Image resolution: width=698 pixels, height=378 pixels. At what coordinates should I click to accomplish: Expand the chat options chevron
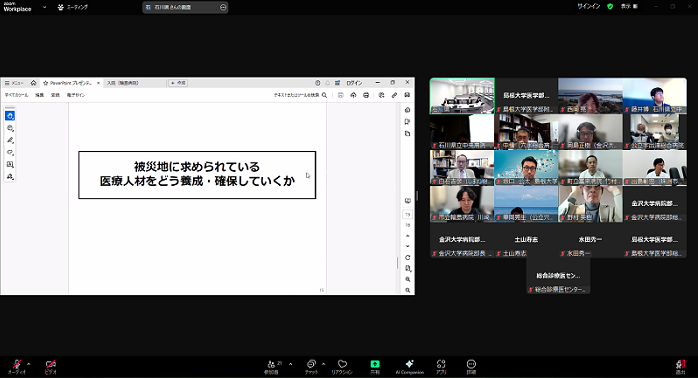[323, 364]
